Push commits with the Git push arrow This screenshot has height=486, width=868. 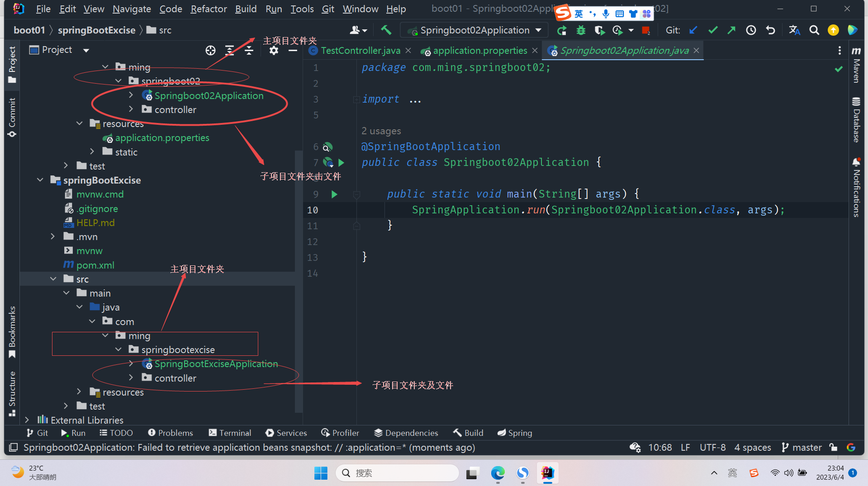coord(731,30)
